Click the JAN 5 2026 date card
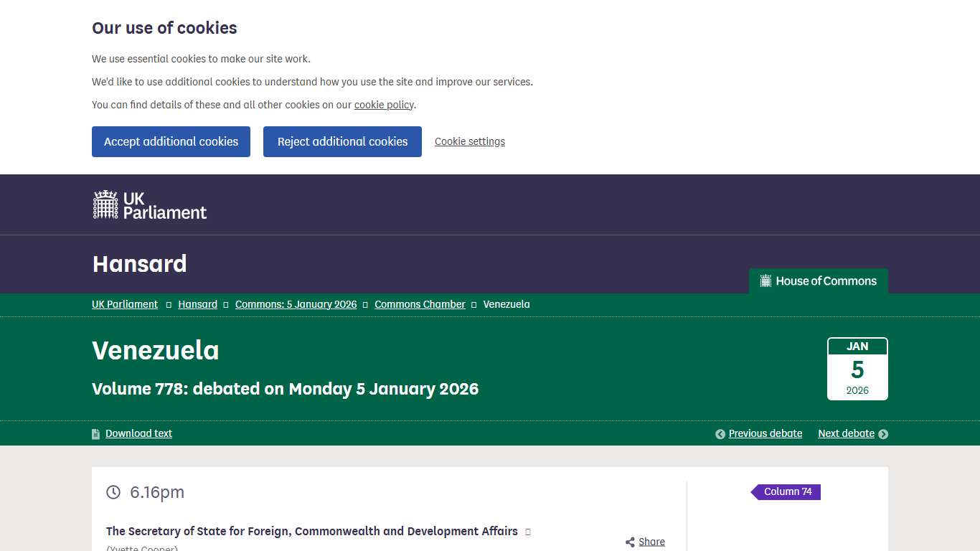Image resolution: width=980 pixels, height=551 pixels. pyautogui.click(x=857, y=368)
